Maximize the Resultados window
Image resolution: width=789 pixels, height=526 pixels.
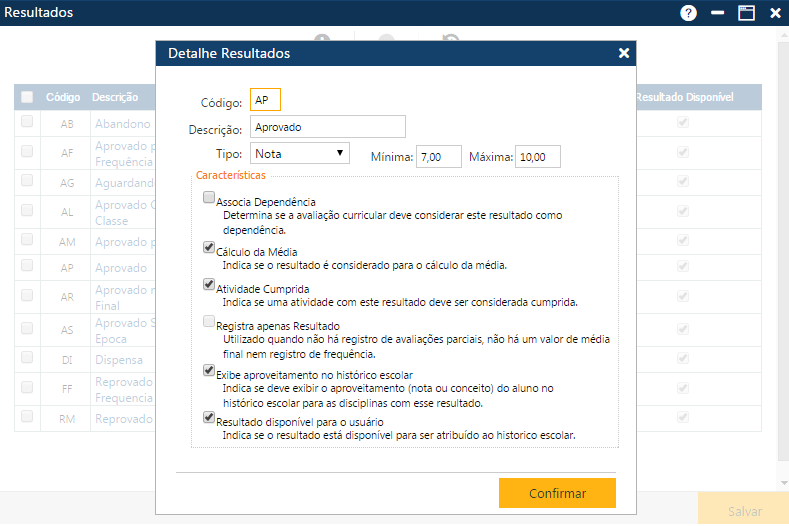tap(746, 13)
